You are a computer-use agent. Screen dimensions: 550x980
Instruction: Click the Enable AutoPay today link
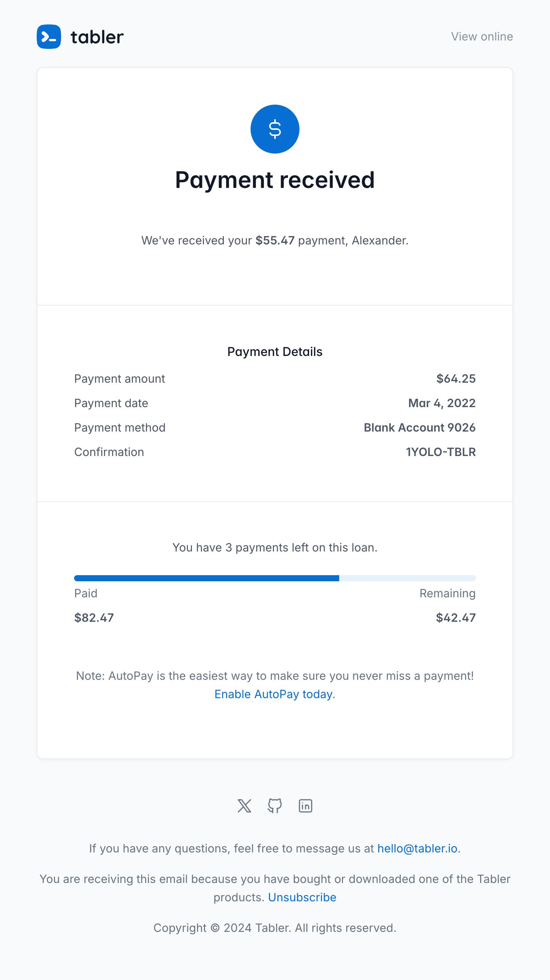273,694
